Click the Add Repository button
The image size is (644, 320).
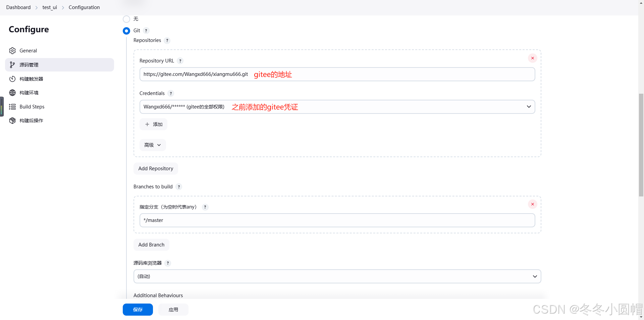click(156, 169)
